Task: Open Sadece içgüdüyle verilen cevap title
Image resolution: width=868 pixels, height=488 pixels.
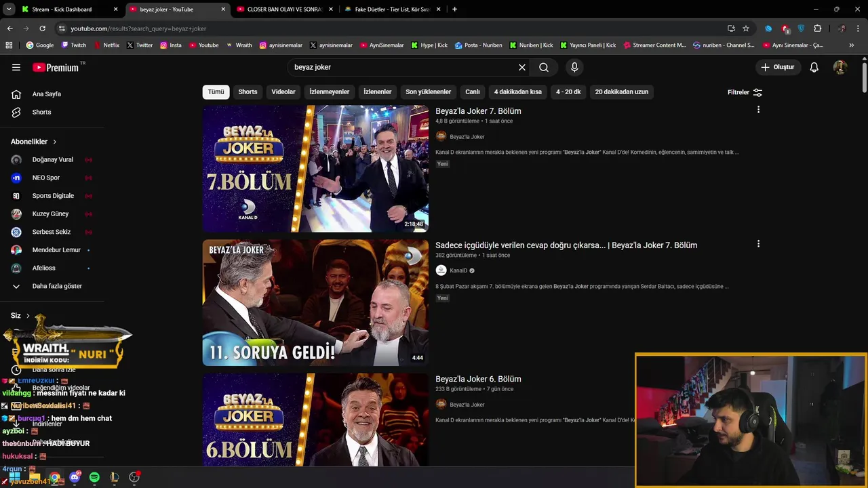Action: (566, 245)
